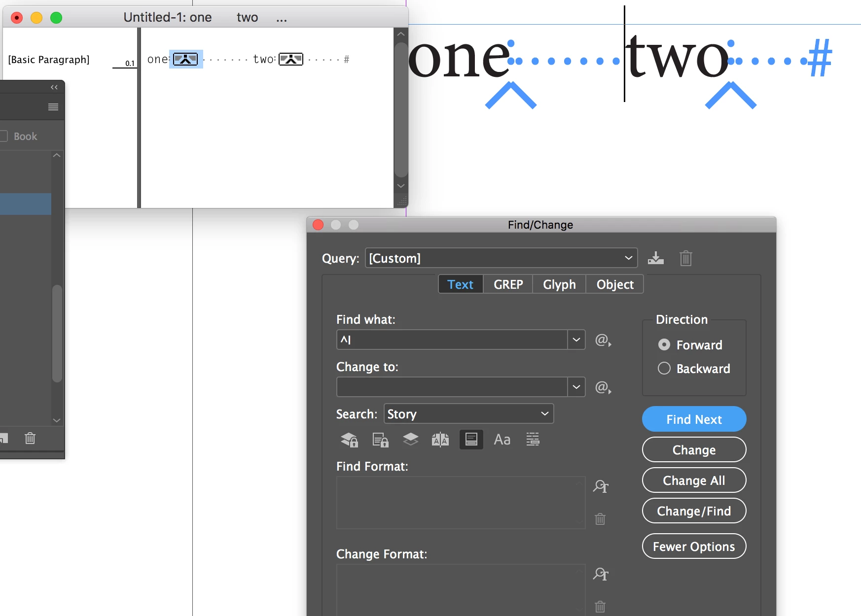Click the Find Next button
Screen dimensions: 861x616
tap(694, 419)
